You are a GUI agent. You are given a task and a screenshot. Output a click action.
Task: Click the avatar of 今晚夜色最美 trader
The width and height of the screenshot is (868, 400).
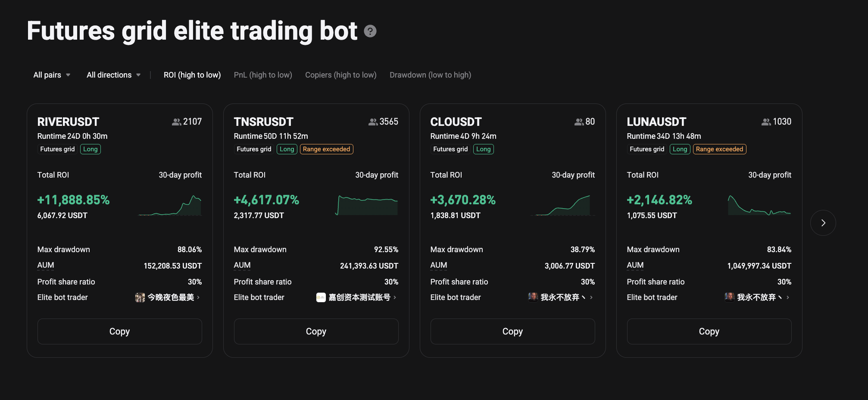click(139, 297)
